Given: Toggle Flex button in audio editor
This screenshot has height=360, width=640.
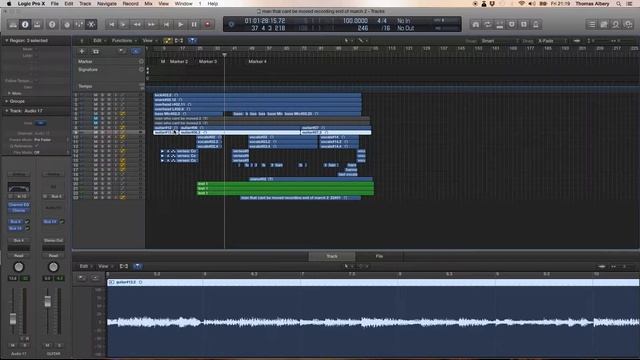Looking at the screenshot, I should coord(124,266).
